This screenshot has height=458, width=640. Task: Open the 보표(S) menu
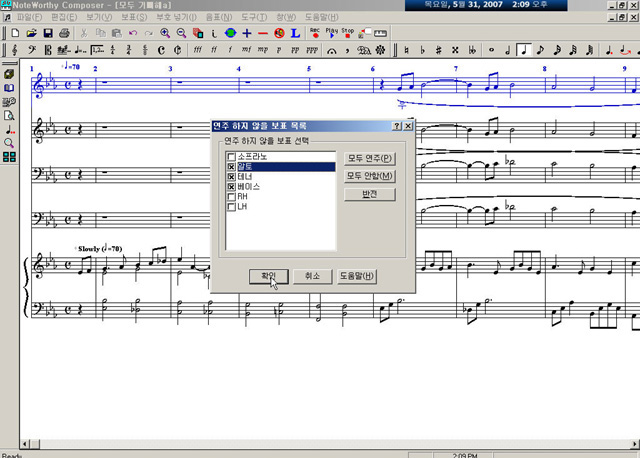pos(134,17)
